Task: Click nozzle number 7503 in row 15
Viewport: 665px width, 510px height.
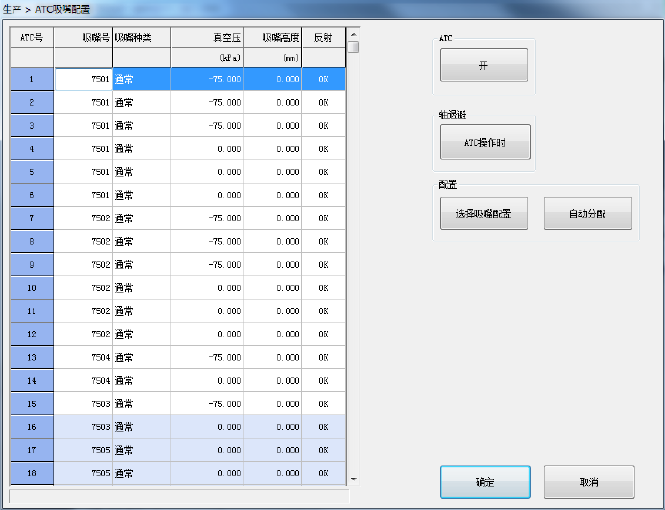Action: click(83, 404)
